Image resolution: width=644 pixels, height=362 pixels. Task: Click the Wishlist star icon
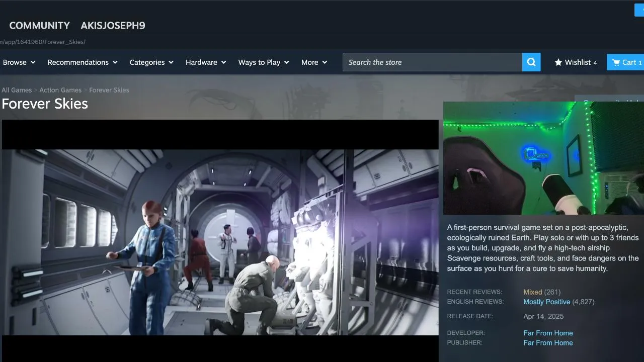tap(558, 62)
